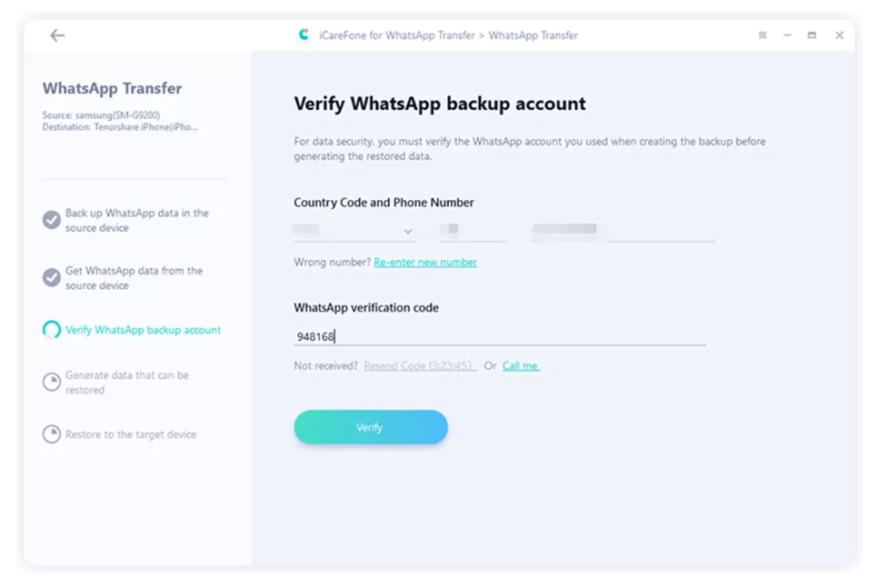Click the 'Generate data' pending clock icon

52,382
